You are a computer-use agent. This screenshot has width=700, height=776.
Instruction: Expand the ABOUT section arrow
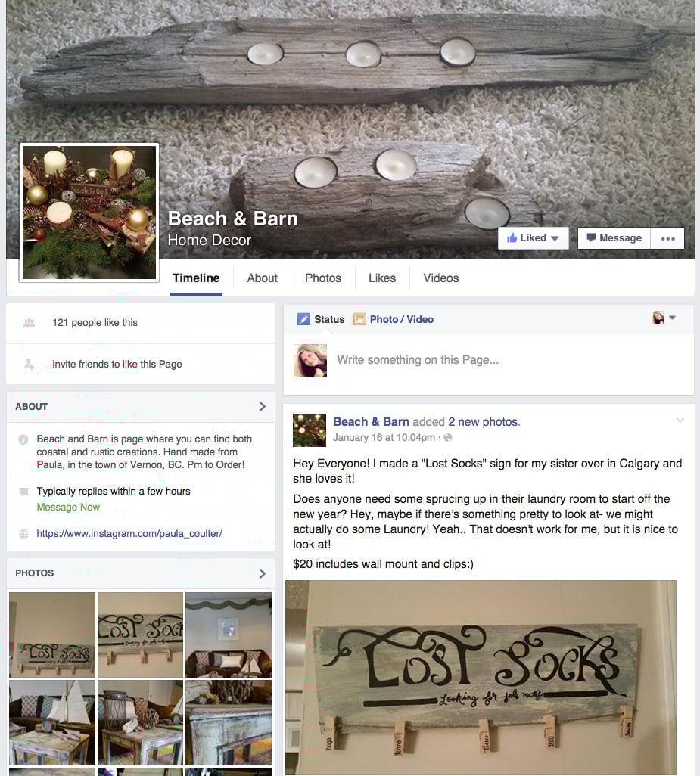(x=263, y=406)
